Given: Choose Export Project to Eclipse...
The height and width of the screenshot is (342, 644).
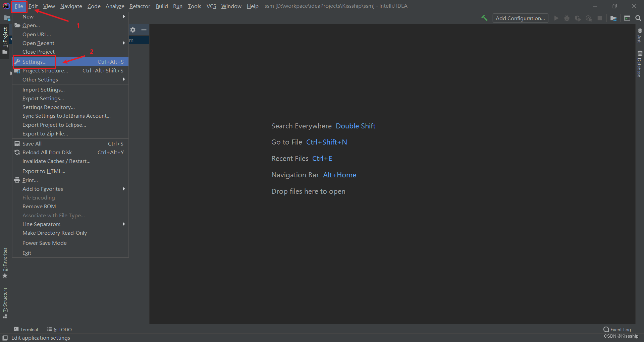Looking at the screenshot, I should tap(70, 125).
